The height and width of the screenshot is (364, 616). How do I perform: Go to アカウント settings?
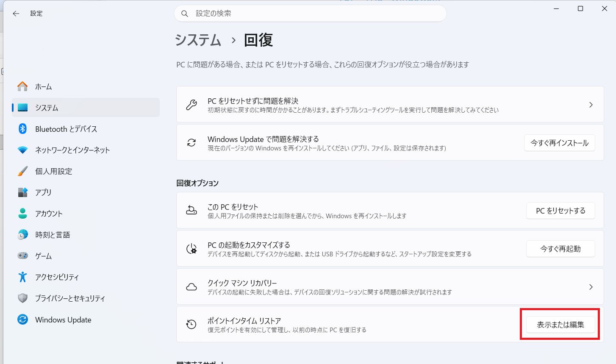point(86,214)
